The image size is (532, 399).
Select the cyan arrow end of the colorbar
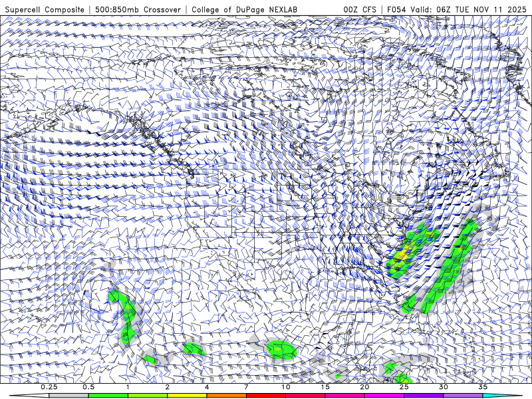tap(502, 396)
